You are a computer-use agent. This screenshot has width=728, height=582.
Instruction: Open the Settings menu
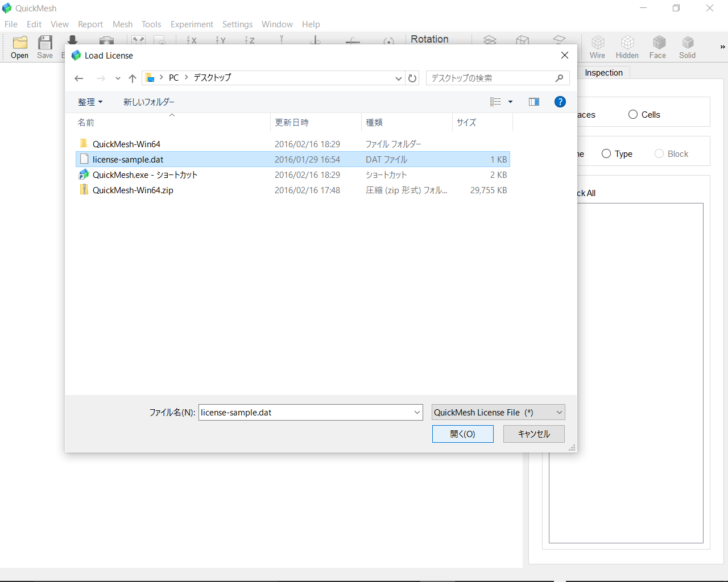click(x=237, y=24)
